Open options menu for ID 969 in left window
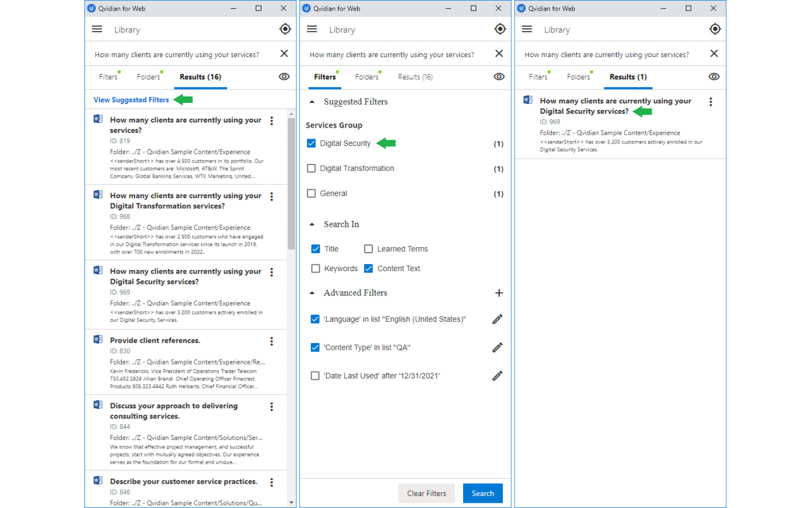Screen dimensions: 812x508 (x=272, y=272)
